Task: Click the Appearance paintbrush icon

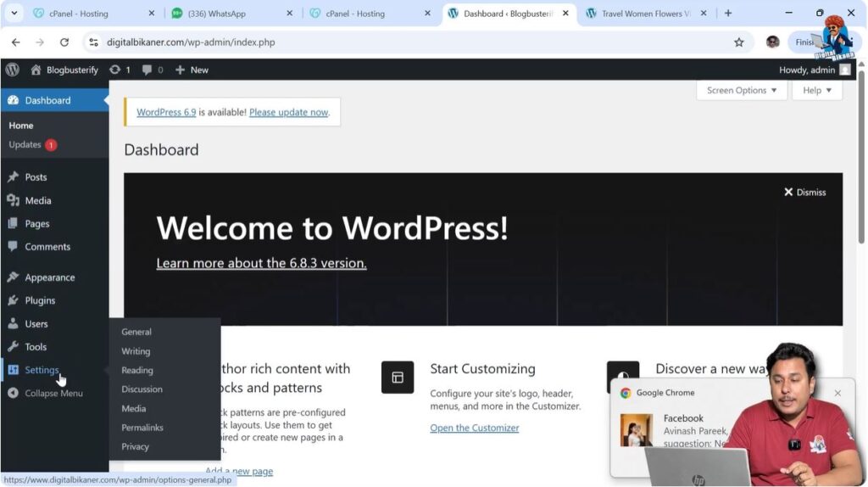Action: [13, 277]
